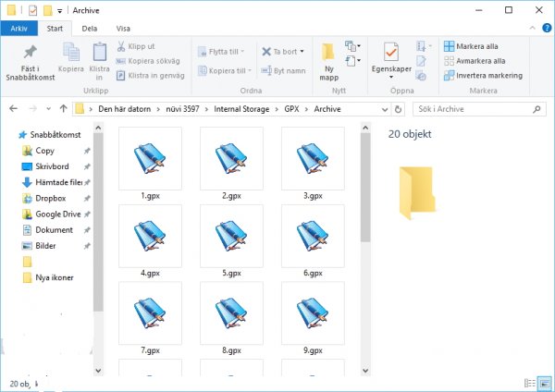Switch to the Dela ribbon tab
Image resolution: width=555 pixels, height=392 pixels.
coord(90,28)
